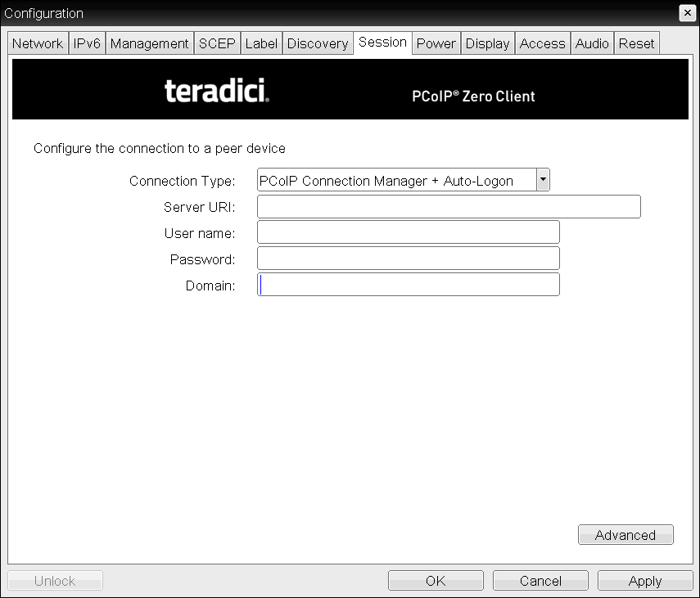
Task: Click the 'Server URI:' label
Action: coord(199,207)
